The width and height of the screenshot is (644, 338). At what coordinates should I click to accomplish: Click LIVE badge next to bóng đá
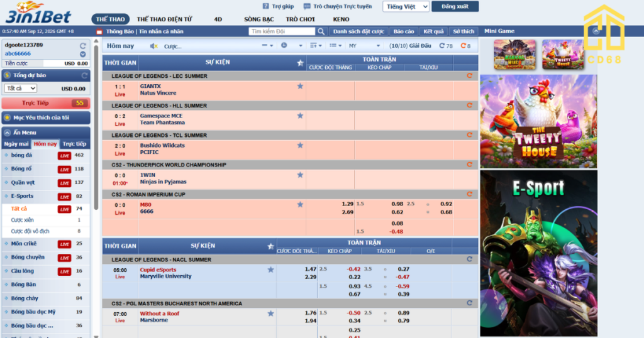coord(64,156)
